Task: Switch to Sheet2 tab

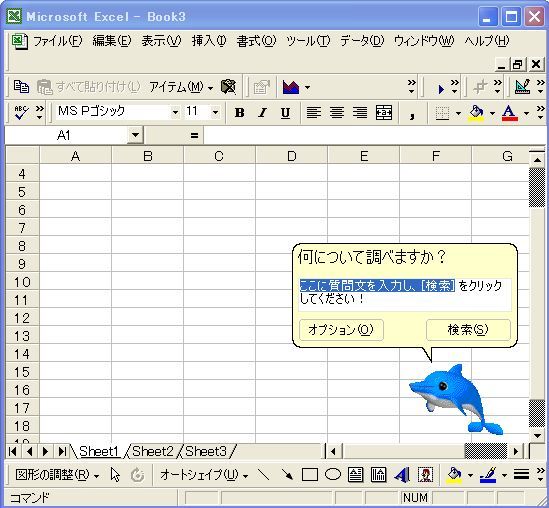Action: [153, 451]
